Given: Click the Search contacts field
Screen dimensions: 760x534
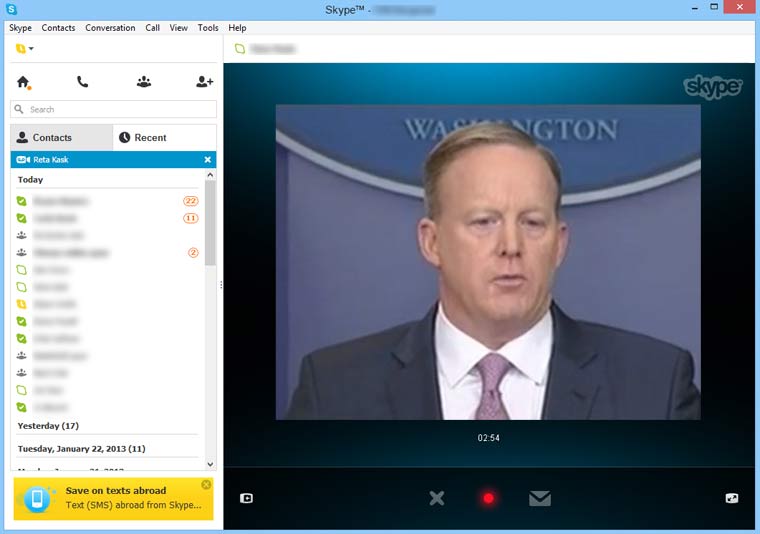Looking at the screenshot, I should click(113, 110).
